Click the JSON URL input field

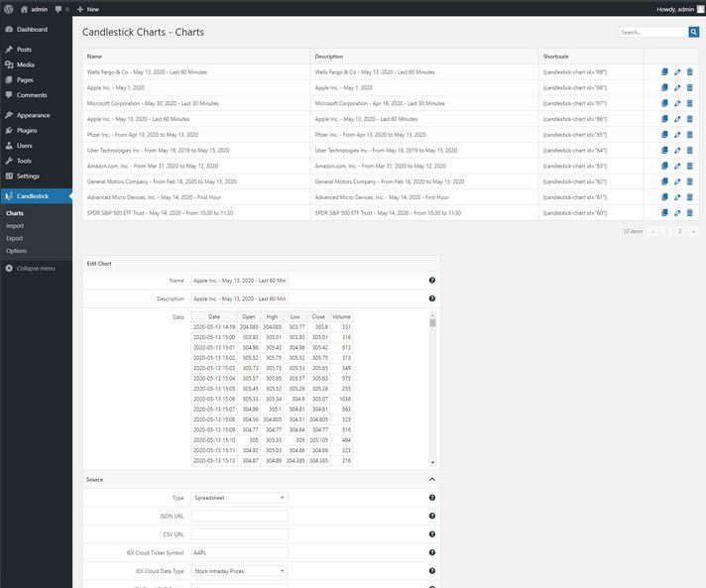[239, 516]
